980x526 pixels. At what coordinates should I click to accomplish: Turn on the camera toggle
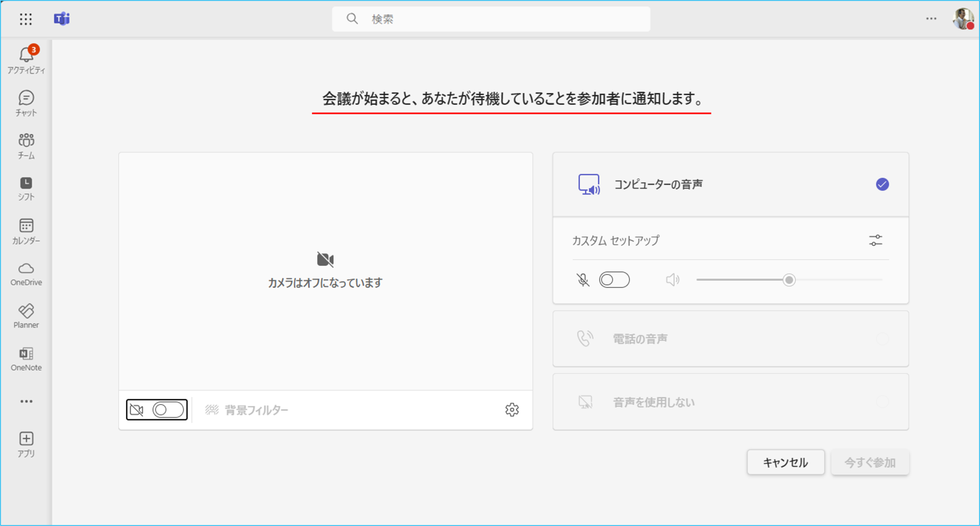pyautogui.click(x=168, y=410)
